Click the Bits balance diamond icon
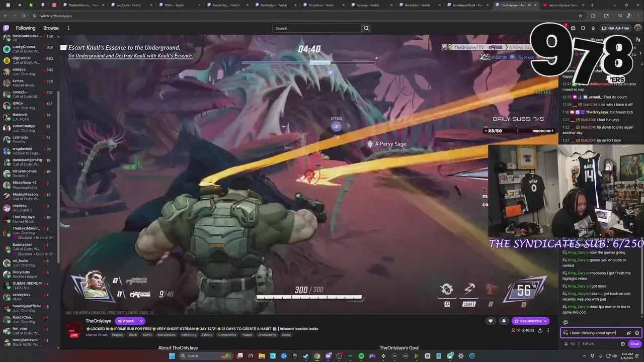The width and height of the screenshot is (644, 362). 566,344
